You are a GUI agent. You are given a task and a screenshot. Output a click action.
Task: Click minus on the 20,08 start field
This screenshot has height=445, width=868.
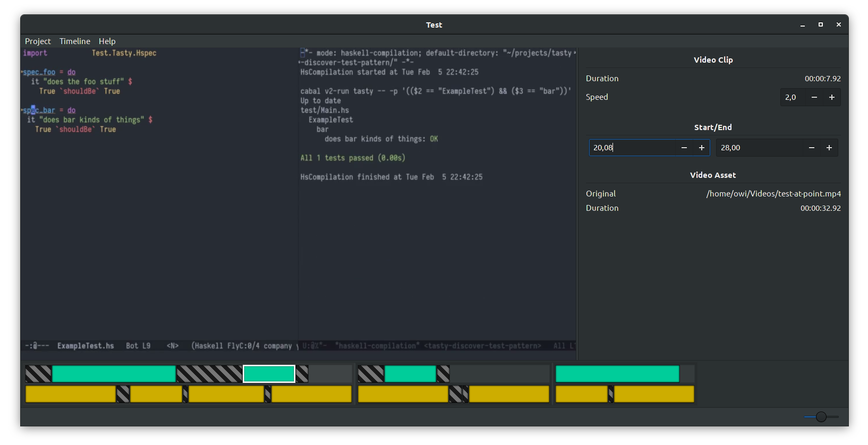(684, 148)
